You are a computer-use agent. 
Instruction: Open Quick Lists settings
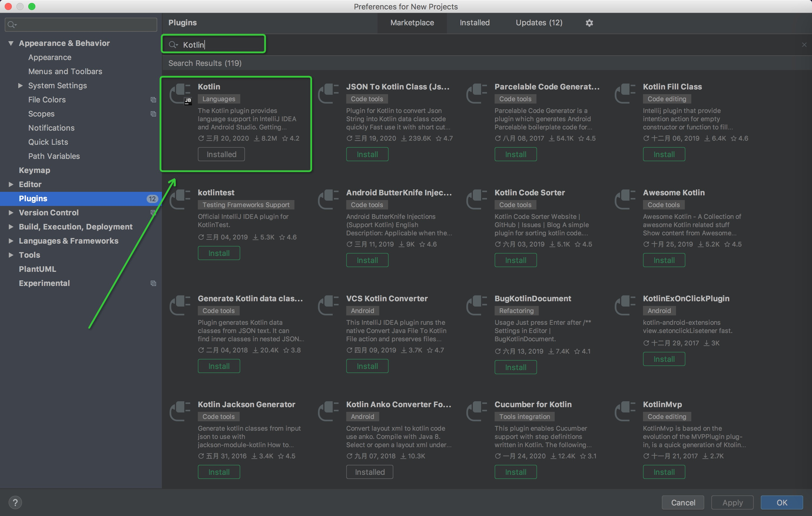48,142
